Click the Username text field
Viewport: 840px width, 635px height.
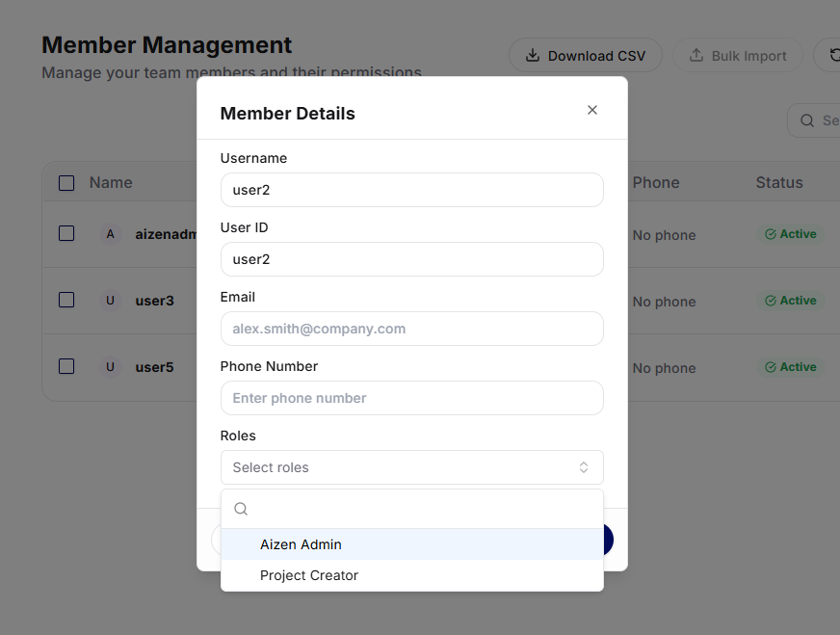pos(411,190)
